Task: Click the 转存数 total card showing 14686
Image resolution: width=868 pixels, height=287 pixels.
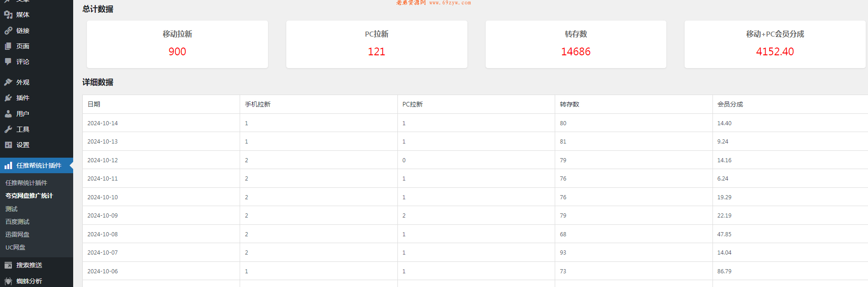Action: (576, 44)
